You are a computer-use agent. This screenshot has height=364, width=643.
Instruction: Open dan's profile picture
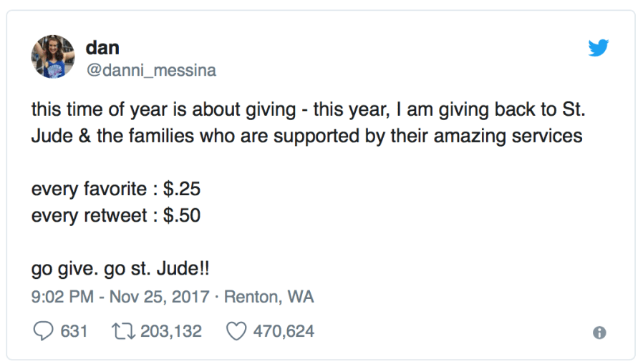pyautogui.click(x=54, y=56)
